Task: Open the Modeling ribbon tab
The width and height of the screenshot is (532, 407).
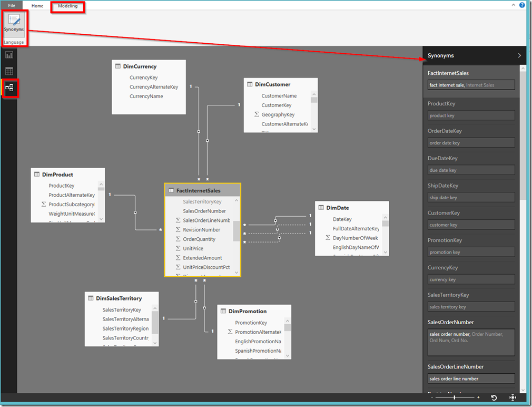Action: click(67, 6)
